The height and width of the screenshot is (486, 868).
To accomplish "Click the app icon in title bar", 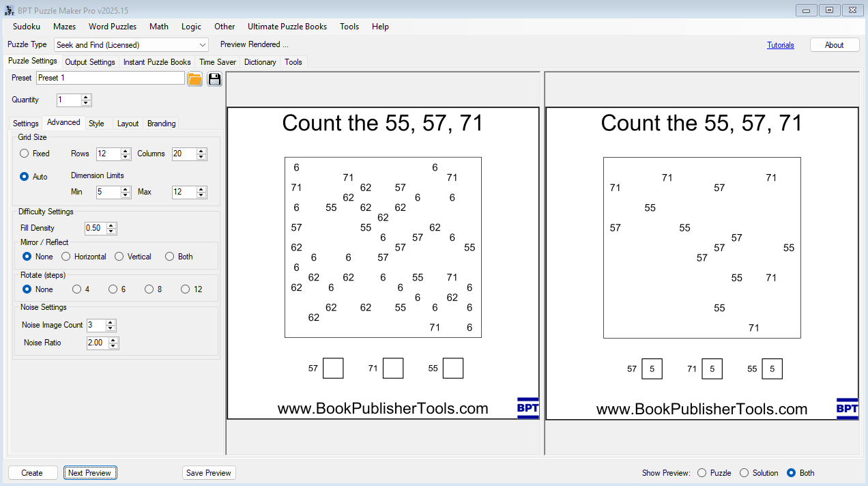I will 10,10.
